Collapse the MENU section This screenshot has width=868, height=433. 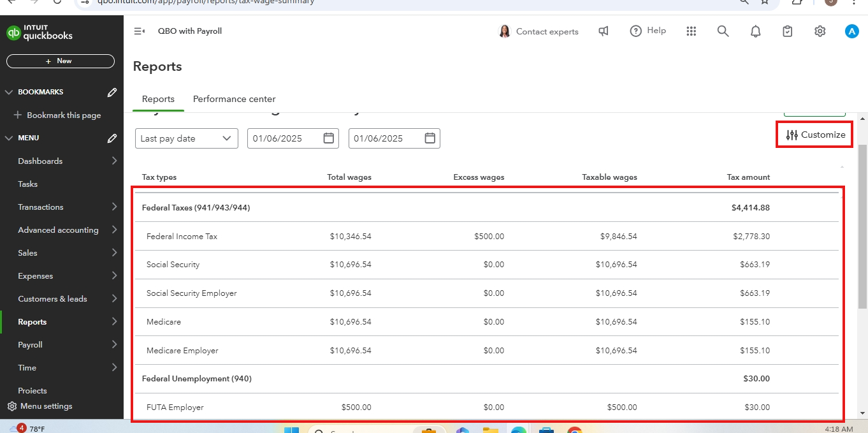(x=9, y=138)
